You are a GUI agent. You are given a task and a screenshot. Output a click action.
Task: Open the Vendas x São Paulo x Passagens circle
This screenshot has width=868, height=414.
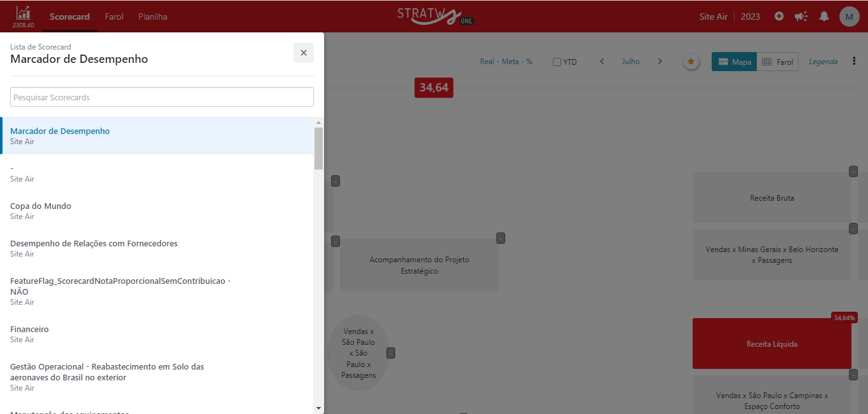coord(358,353)
